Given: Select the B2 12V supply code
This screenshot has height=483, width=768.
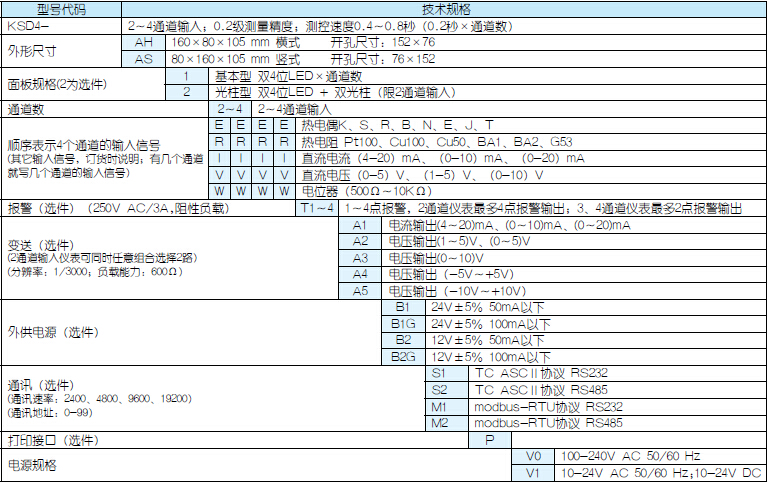Looking at the screenshot, I should click(x=404, y=340).
